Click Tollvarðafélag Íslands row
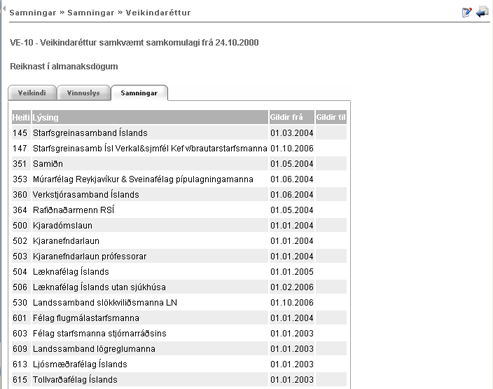This screenshot has width=493, height=389. tap(179, 380)
